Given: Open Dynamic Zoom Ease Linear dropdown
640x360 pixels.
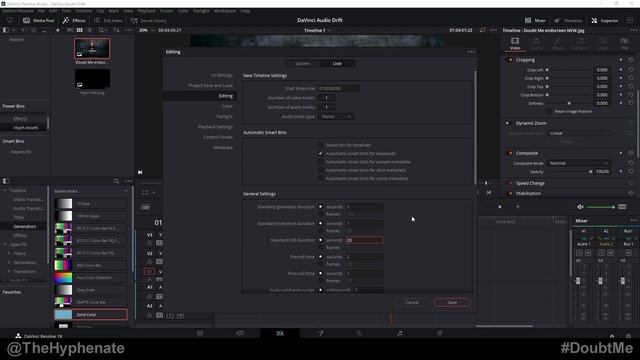Looking at the screenshot, I should 579,133.
